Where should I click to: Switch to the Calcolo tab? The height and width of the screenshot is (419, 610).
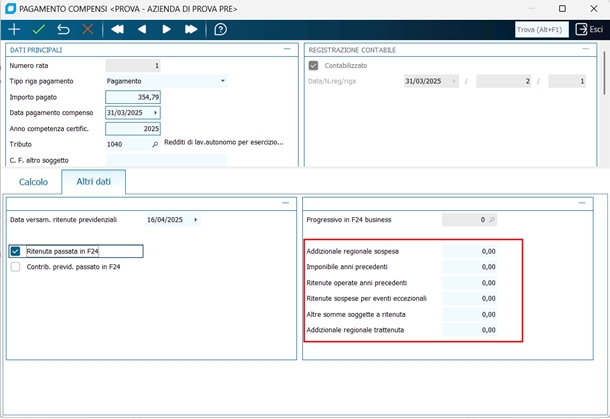[x=33, y=182]
